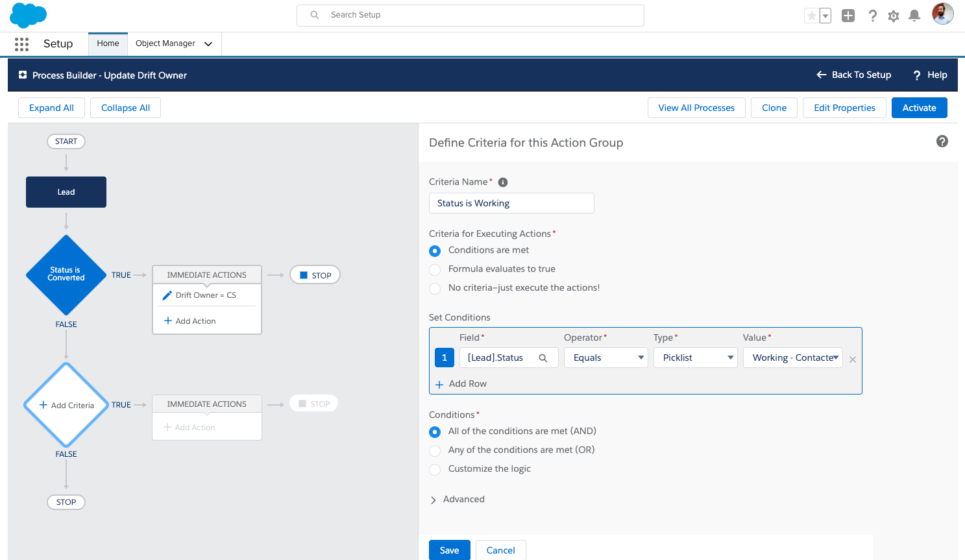Select Formula evaluates to true radio
965x560 pixels.
pos(435,269)
